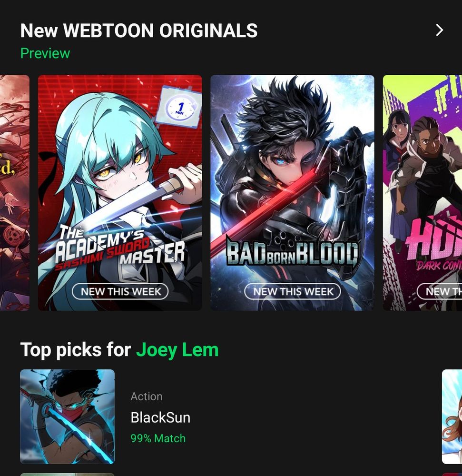Image resolution: width=462 pixels, height=476 pixels.
Task: Open the next top pick thumbnail at right edge
Action: [x=452, y=416]
